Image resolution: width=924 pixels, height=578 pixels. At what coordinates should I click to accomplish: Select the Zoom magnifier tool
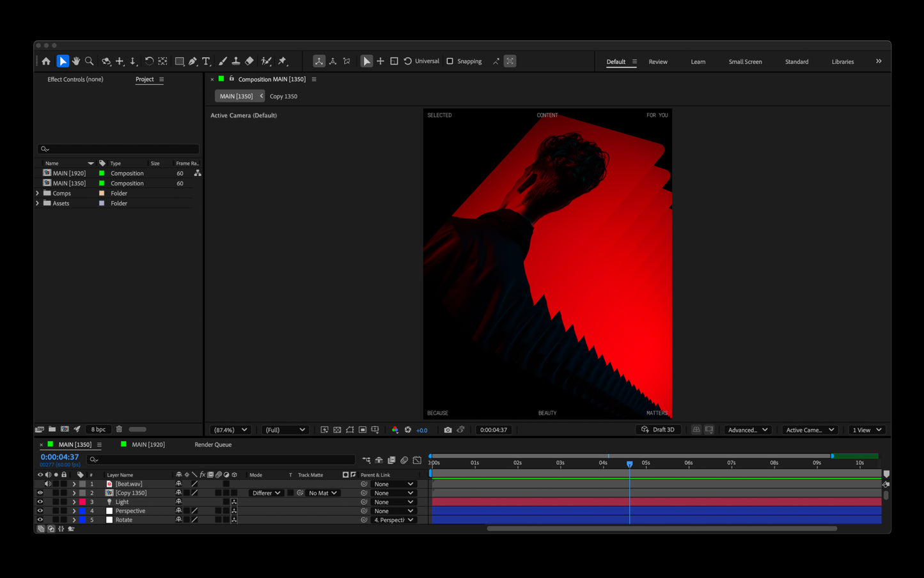[x=90, y=61]
